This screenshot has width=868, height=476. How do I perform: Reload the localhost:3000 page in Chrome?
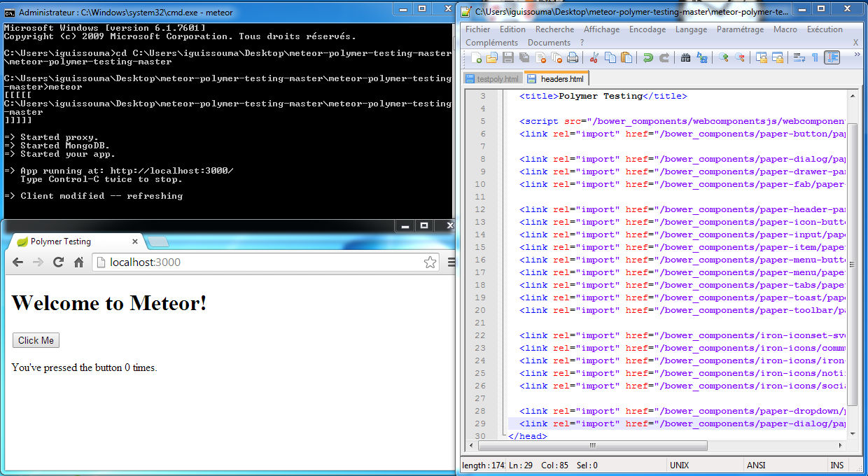coord(59,262)
